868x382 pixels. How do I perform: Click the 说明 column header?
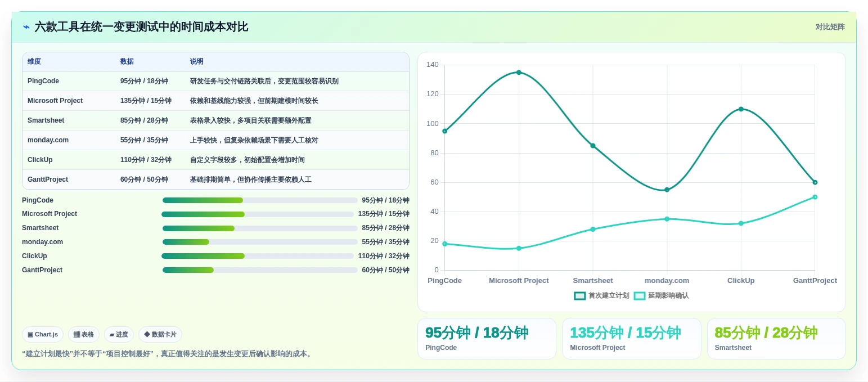coord(197,62)
